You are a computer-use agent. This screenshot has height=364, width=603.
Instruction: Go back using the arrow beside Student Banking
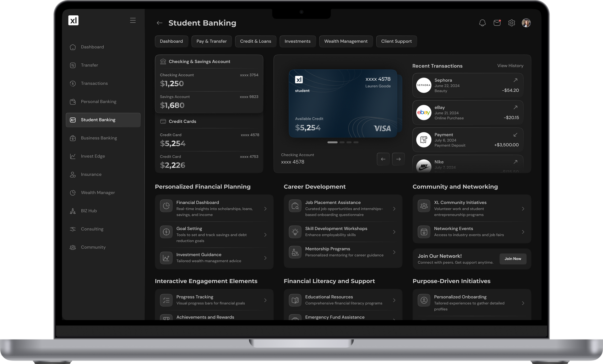pyautogui.click(x=160, y=23)
